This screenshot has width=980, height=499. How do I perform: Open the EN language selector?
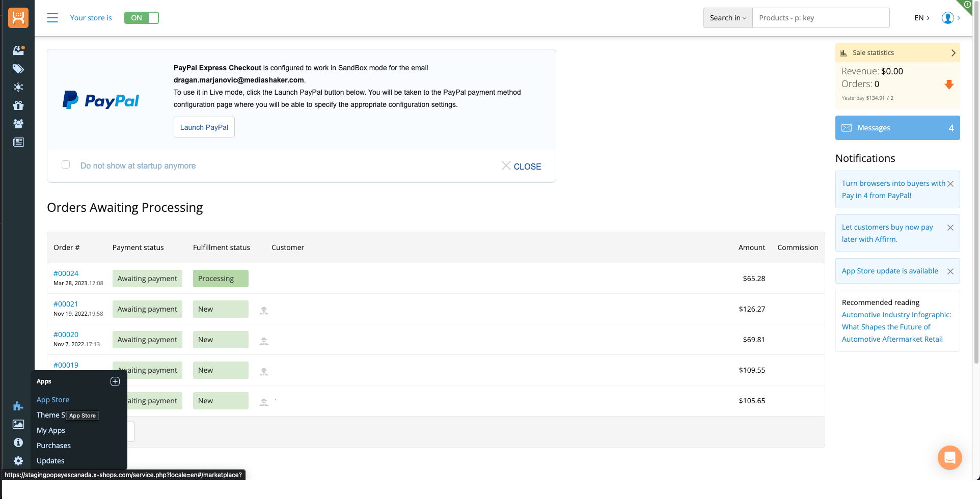922,18
